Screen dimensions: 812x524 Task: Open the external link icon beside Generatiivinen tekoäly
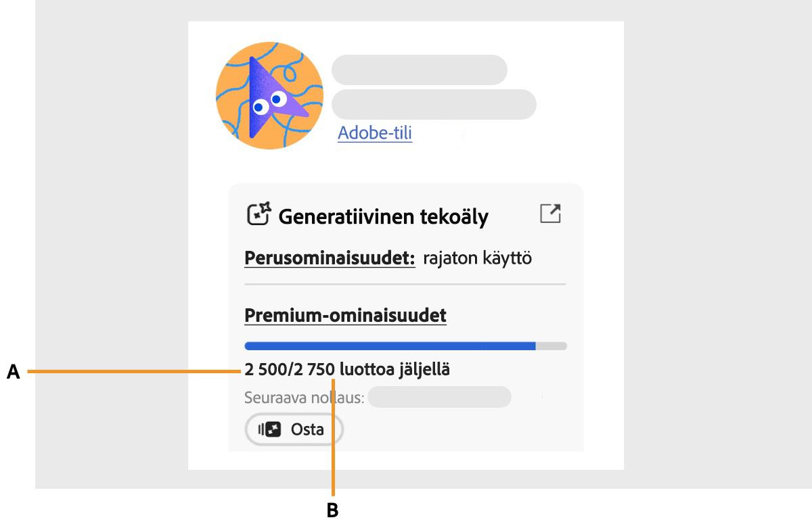(551, 212)
